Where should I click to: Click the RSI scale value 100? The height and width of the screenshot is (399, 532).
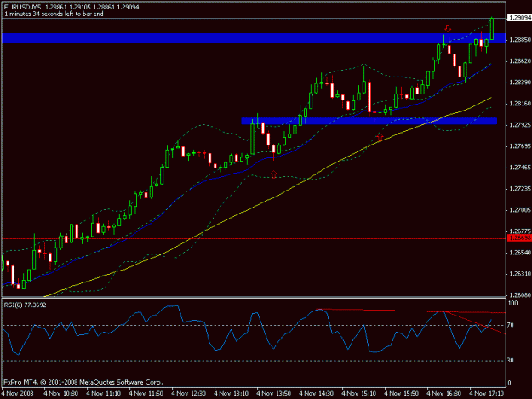512,304
